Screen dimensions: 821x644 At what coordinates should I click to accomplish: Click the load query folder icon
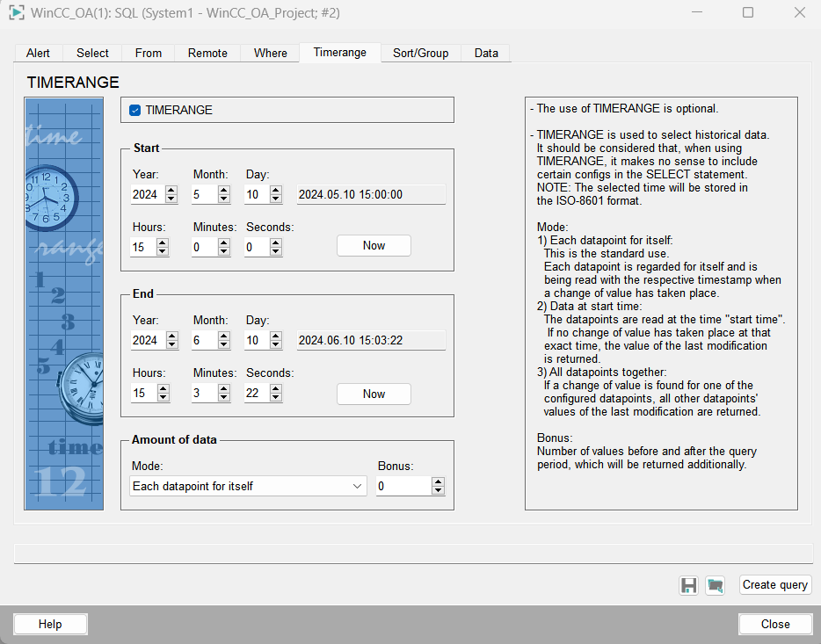click(x=716, y=585)
